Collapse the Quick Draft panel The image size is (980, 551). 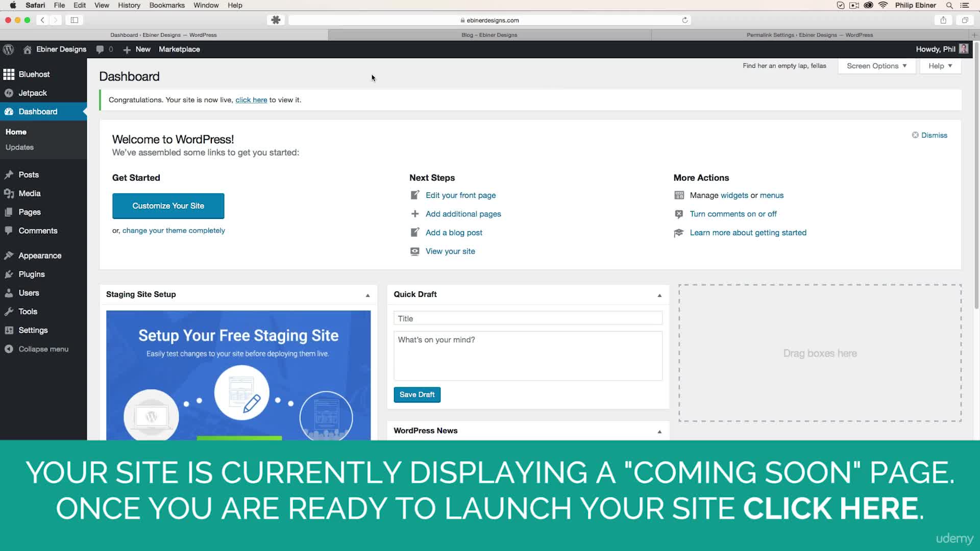[x=659, y=295]
